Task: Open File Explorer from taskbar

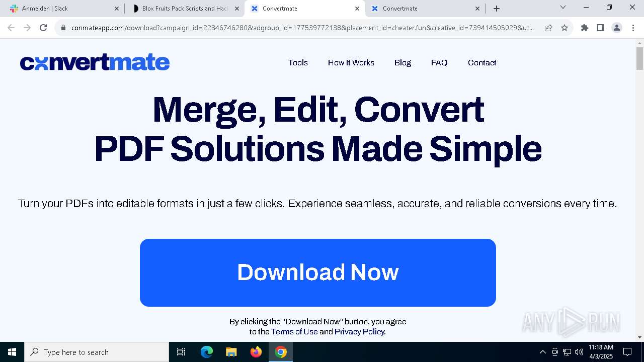Action: pyautogui.click(x=231, y=352)
